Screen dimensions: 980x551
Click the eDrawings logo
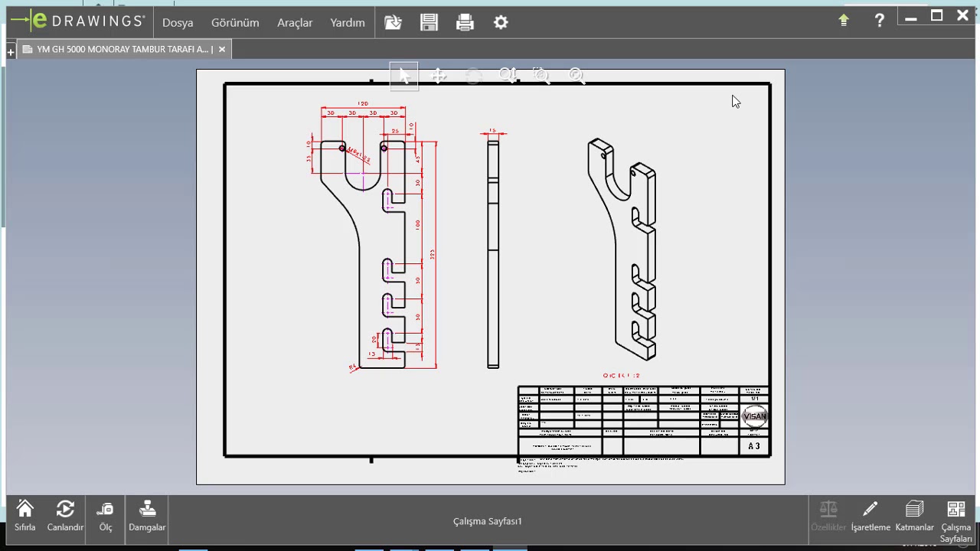[x=79, y=21]
